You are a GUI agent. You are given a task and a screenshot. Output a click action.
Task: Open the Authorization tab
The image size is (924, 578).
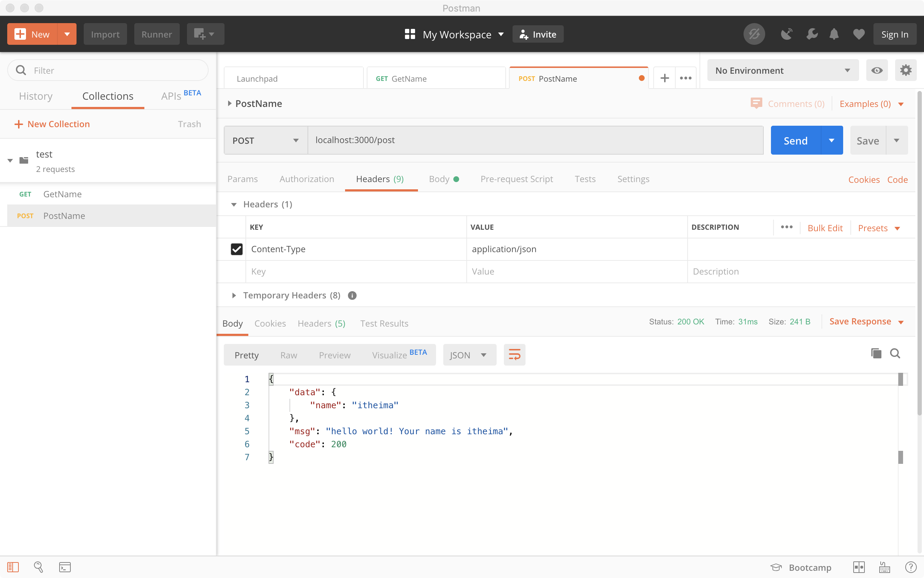click(306, 179)
